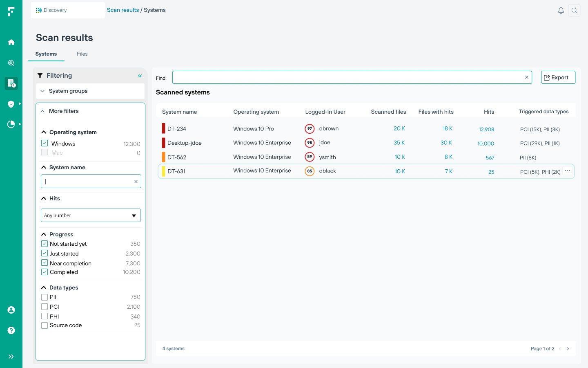588x368 pixels.
Task: Uncheck the Near completion progress filter
Action: coord(45,263)
